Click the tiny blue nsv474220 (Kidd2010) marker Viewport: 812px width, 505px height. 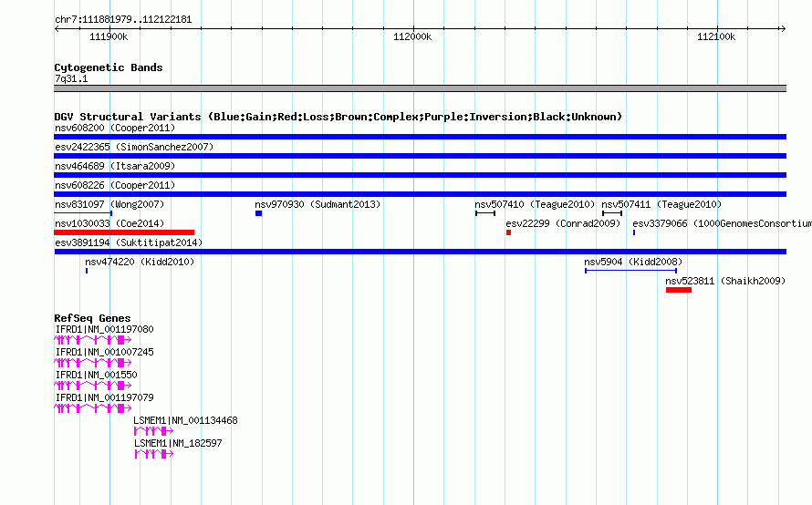[x=87, y=271]
